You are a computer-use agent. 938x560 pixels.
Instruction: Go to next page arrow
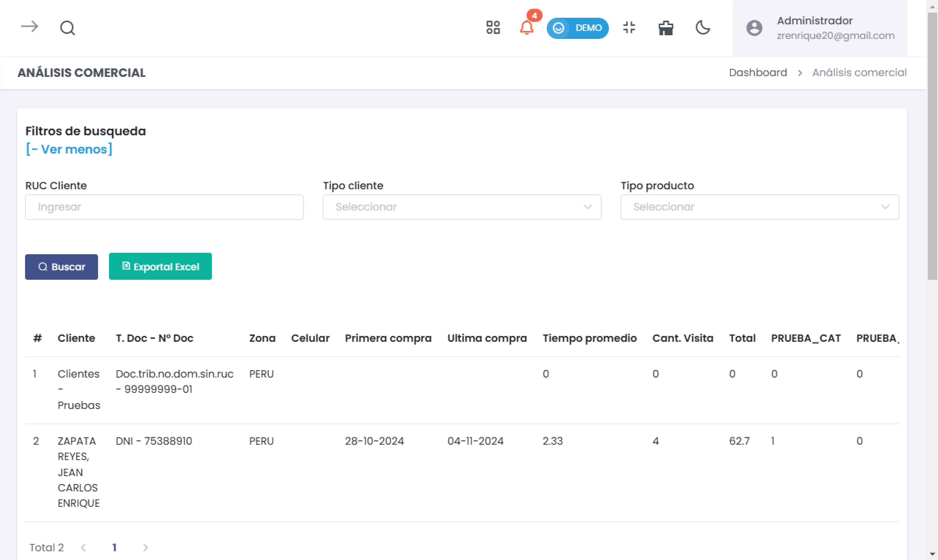145,548
